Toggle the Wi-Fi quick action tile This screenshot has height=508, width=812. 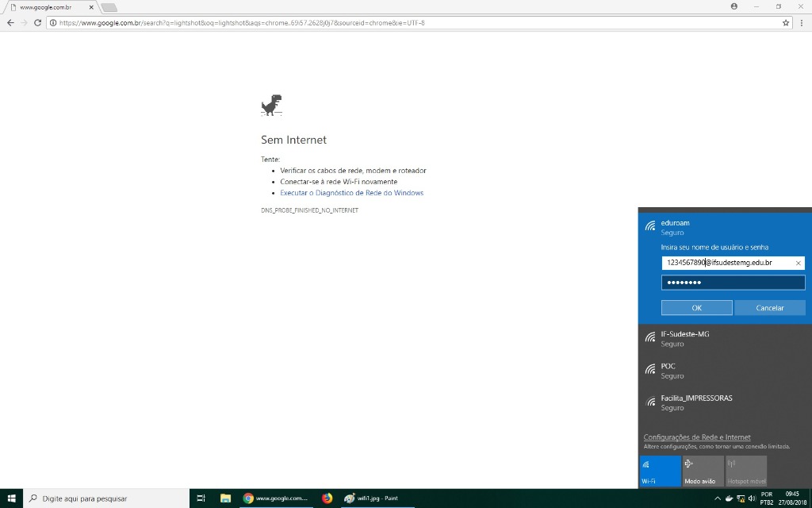(660, 471)
